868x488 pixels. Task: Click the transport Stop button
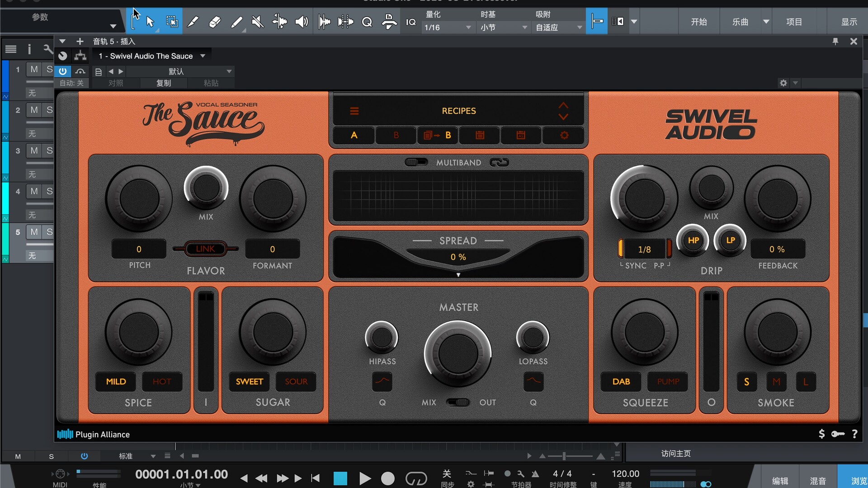click(x=340, y=478)
